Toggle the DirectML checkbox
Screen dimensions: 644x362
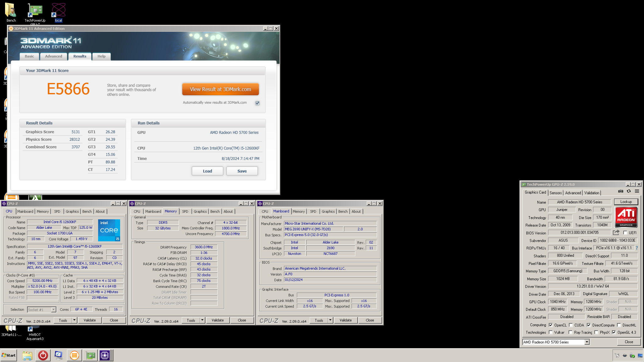[x=619, y=325]
